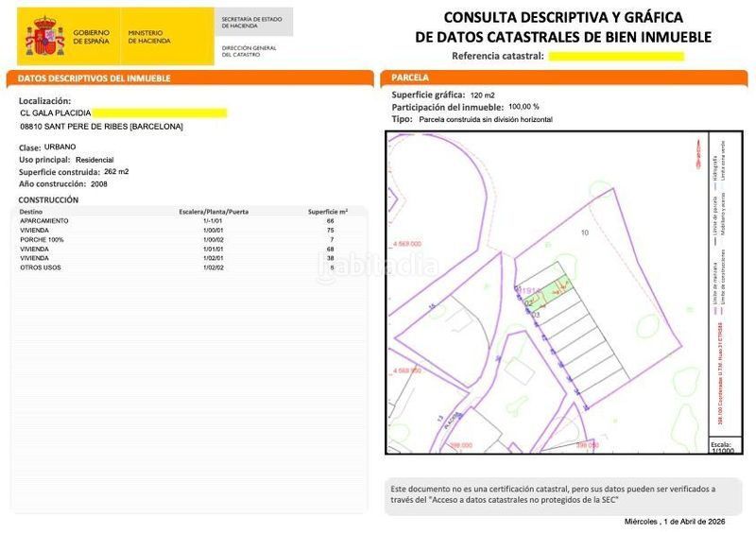Click parcel number 10 on the map

coord(584,233)
